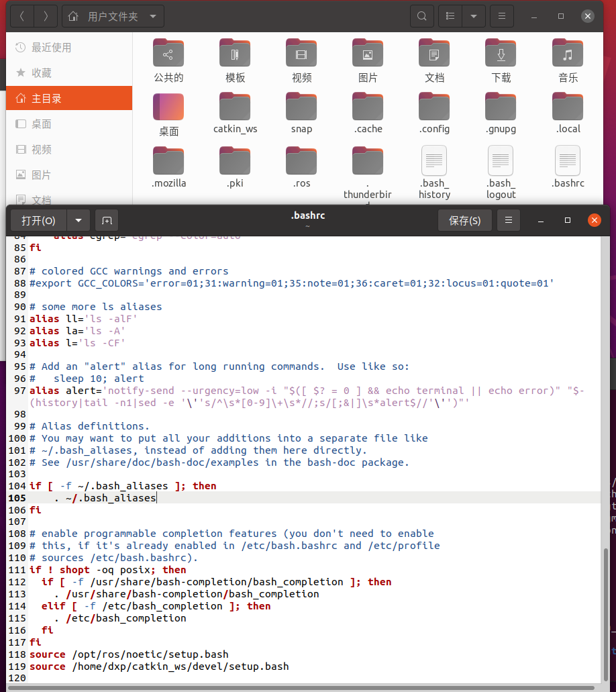Create new document tab in editor
Image resolution: width=616 pixels, height=692 pixels.
coord(107,220)
